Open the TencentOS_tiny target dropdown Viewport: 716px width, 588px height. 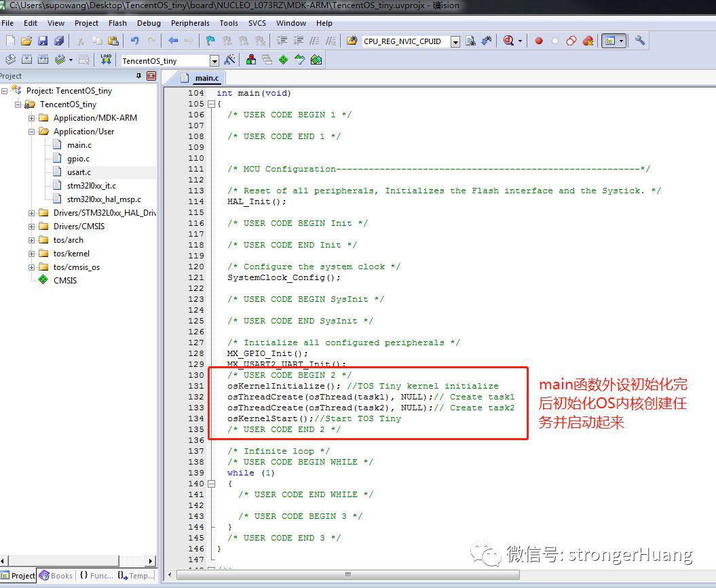(214, 60)
